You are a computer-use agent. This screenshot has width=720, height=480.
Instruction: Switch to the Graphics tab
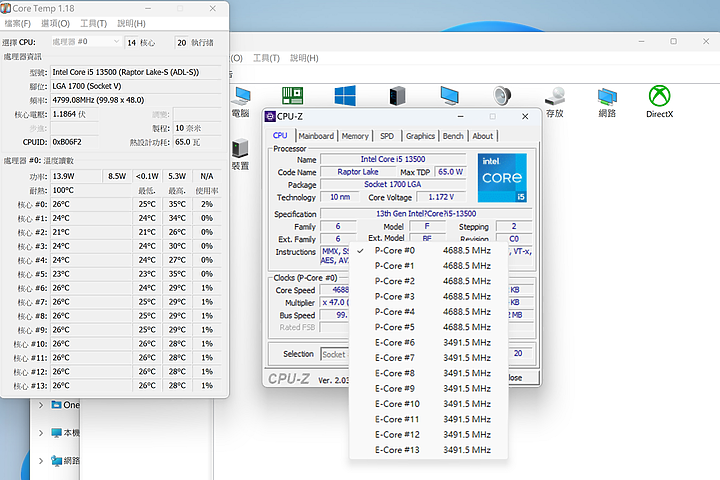[420, 136]
